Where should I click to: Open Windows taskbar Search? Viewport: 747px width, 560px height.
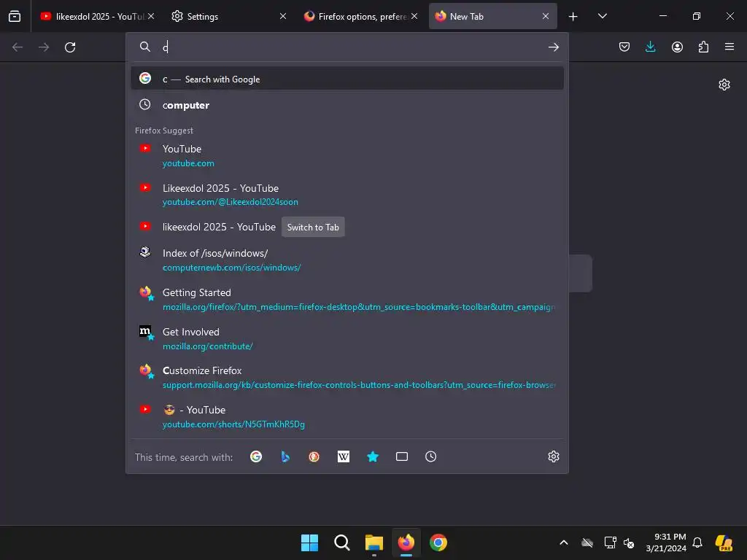[x=341, y=542]
